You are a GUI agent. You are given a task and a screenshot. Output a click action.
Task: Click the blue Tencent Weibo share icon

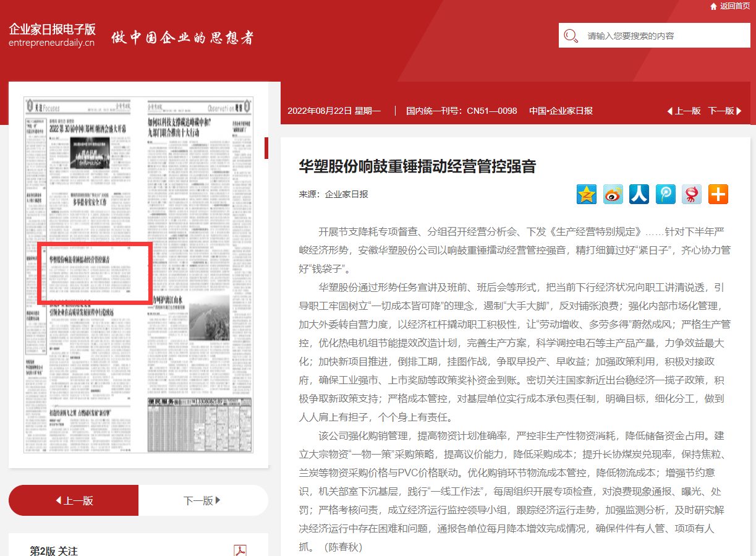tap(665, 194)
